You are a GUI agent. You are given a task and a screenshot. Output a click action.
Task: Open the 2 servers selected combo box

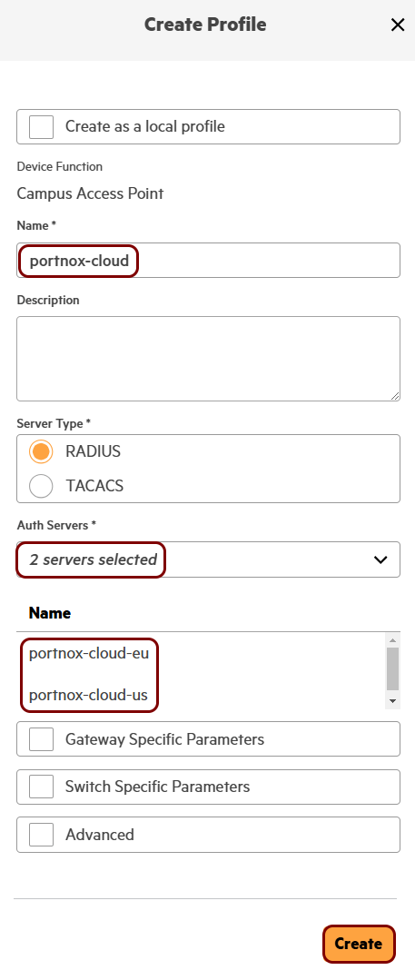point(208,559)
